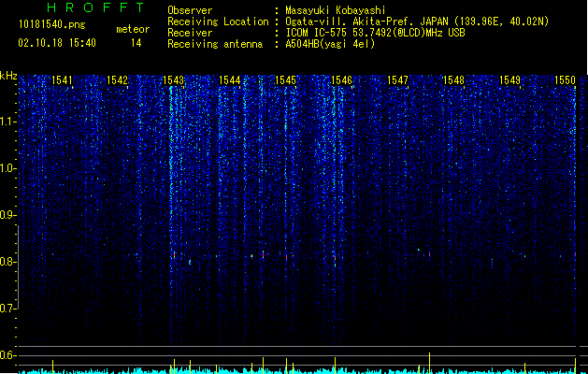
Task: Click the kHz axis unit label
Action: point(8,76)
